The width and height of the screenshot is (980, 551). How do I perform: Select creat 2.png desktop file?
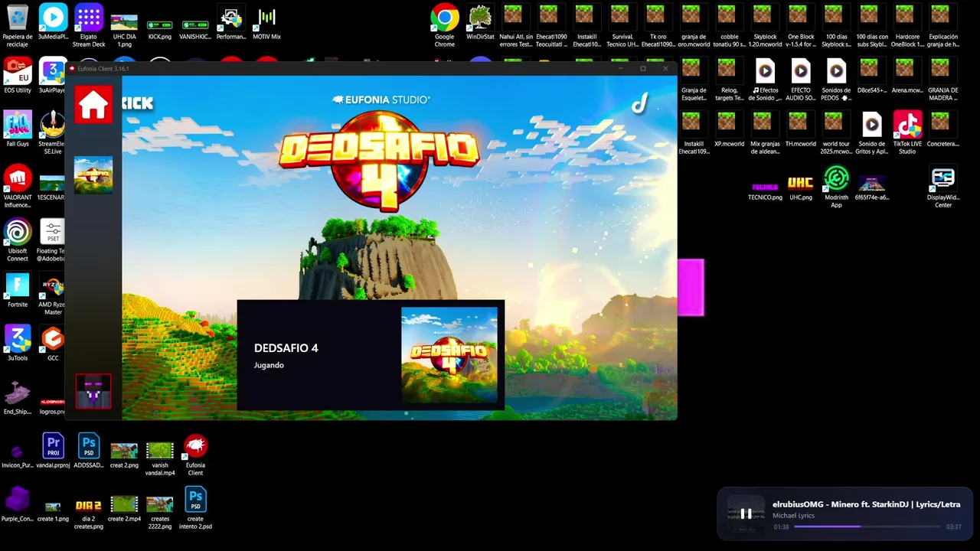point(124,455)
